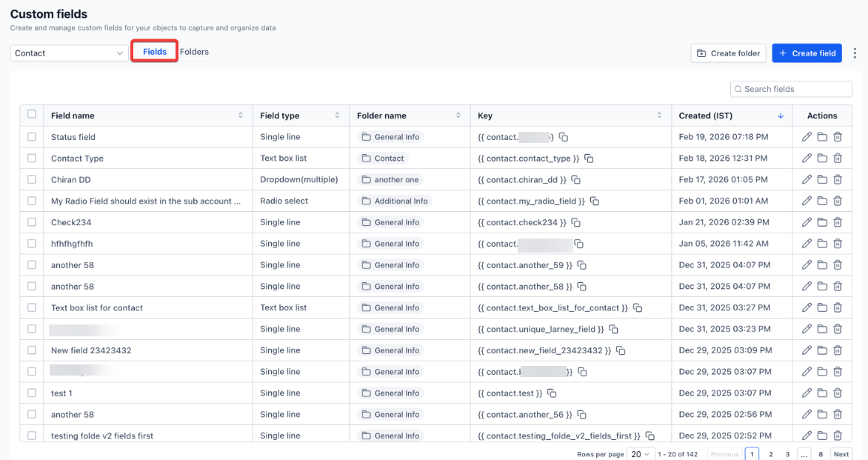Click edit pencil for Check234 row
Screen dimensions: 868x460
tap(807, 222)
